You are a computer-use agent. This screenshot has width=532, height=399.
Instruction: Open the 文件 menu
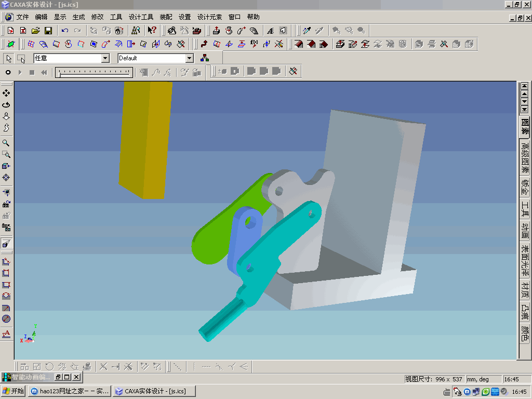(22, 17)
